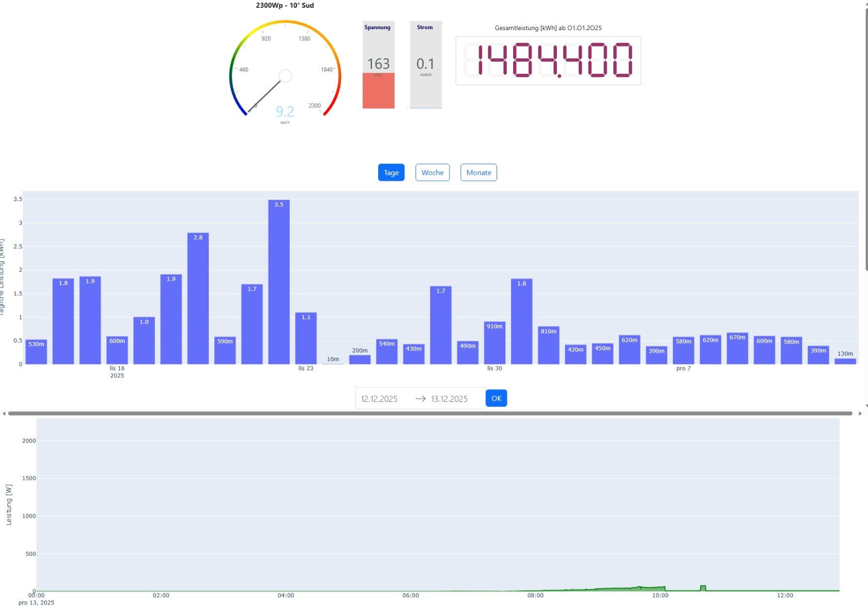
Task: Switch to Monate view
Action: pos(479,172)
